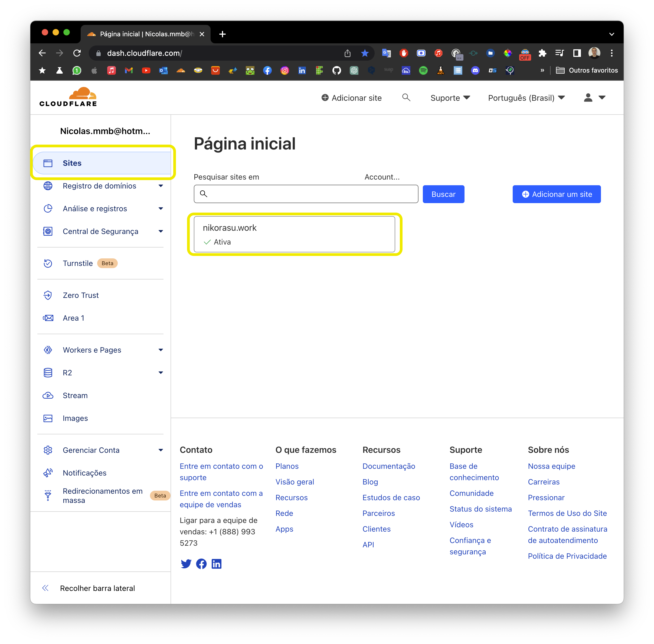The height and width of the screenshot is (644, 654).
Task: Expand the Análise e registros arrow
Action: [161, 208]
